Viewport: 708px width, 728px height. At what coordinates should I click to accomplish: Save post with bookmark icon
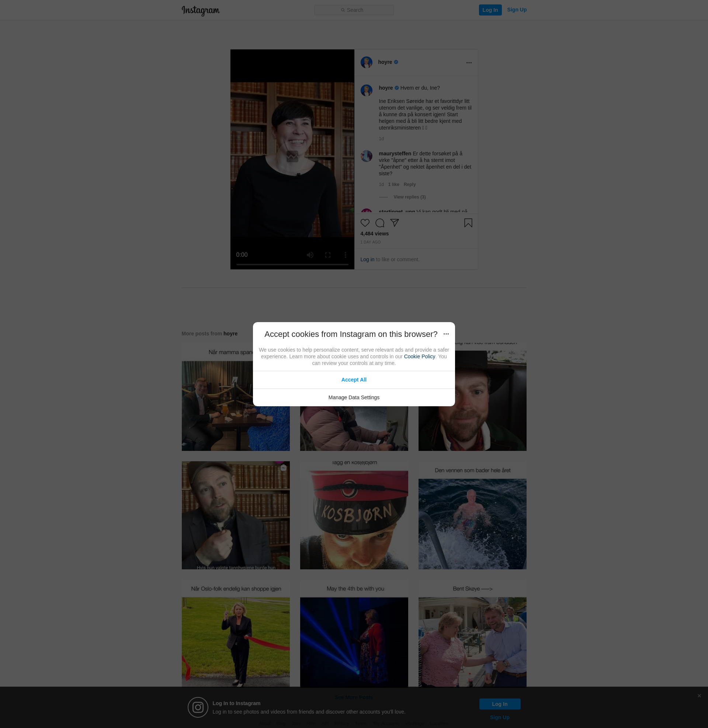point(468,223)
